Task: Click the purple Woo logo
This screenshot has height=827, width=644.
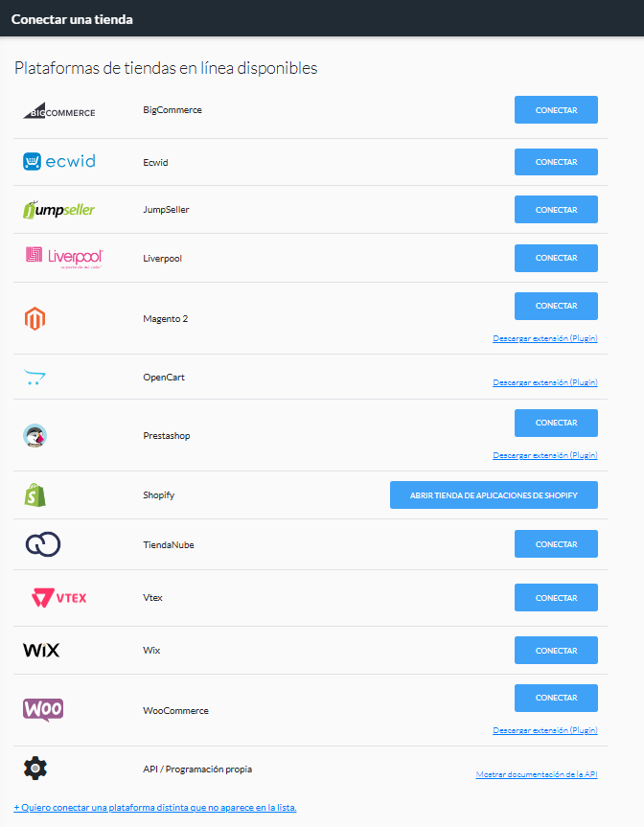Action: pyautogui.click(x=43, y=710)
